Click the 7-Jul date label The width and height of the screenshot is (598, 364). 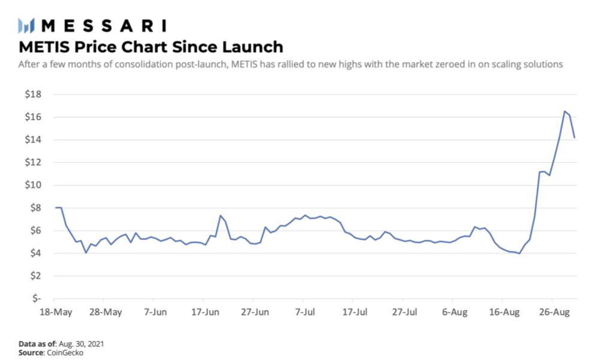pos(304,312)
